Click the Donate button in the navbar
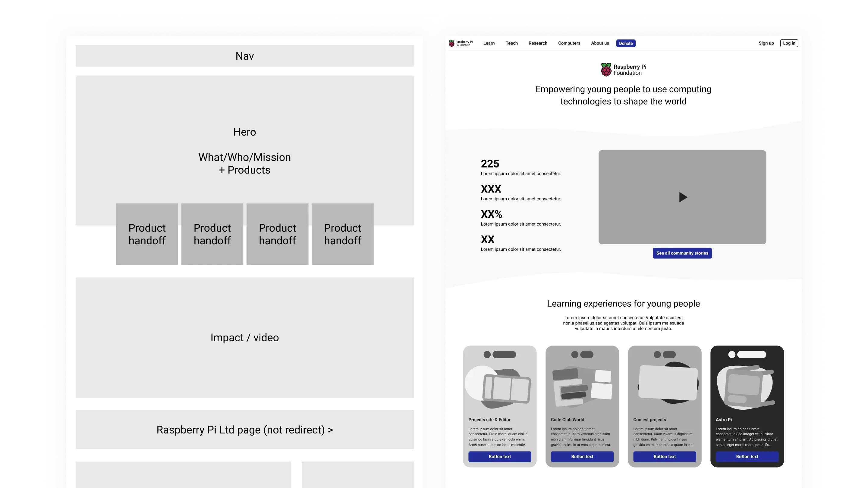The image size is (868, 488). click(626, 43)
